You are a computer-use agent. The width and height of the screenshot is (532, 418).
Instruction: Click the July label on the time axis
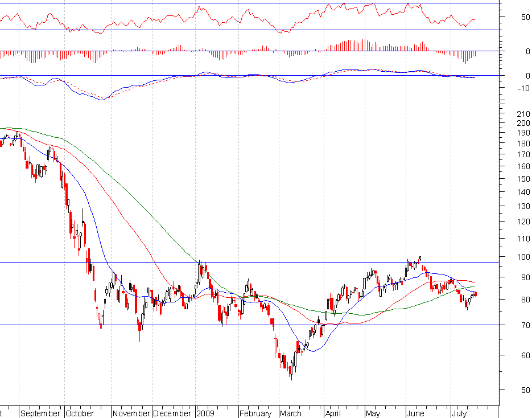459,413
